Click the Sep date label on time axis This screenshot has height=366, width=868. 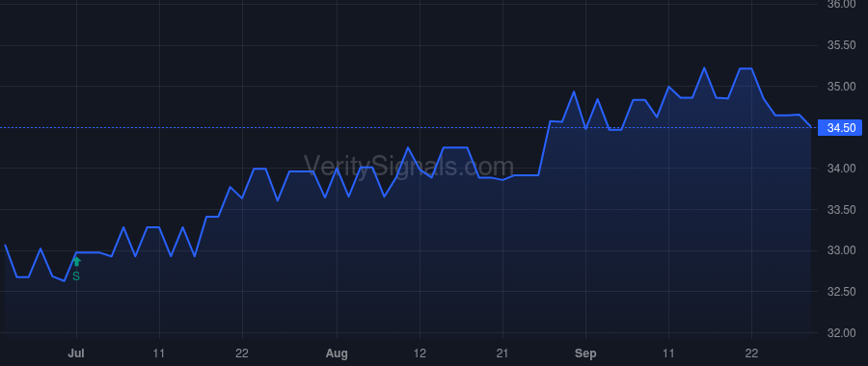pyautogui.click(x=585, y=353)
